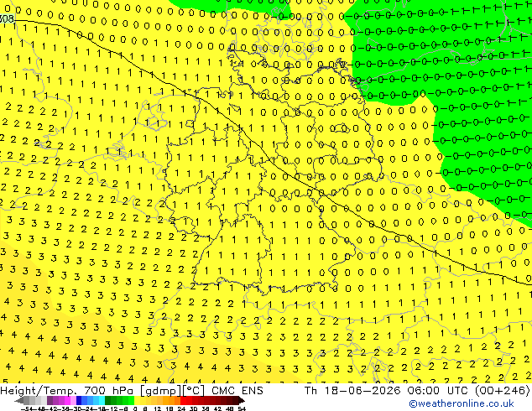The image size is (532, 411).
Task: Click the '308' height contour label
Action: 7,18
